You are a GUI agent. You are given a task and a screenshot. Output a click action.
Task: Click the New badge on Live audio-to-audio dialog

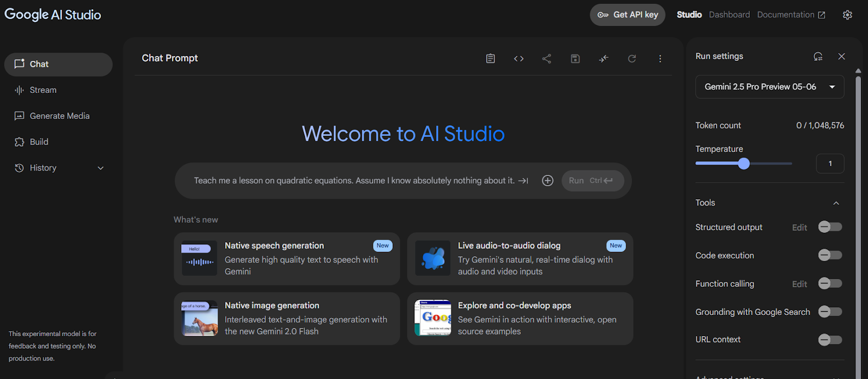tap(616, 245)
